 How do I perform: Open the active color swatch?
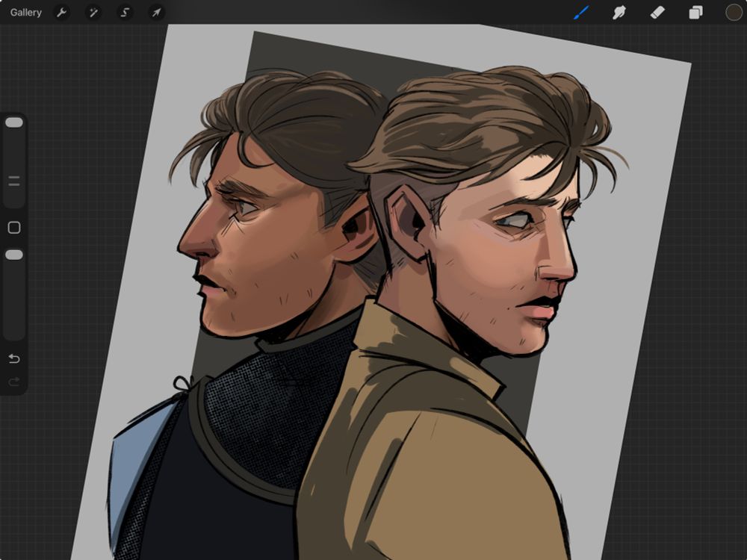pos(734,13)
